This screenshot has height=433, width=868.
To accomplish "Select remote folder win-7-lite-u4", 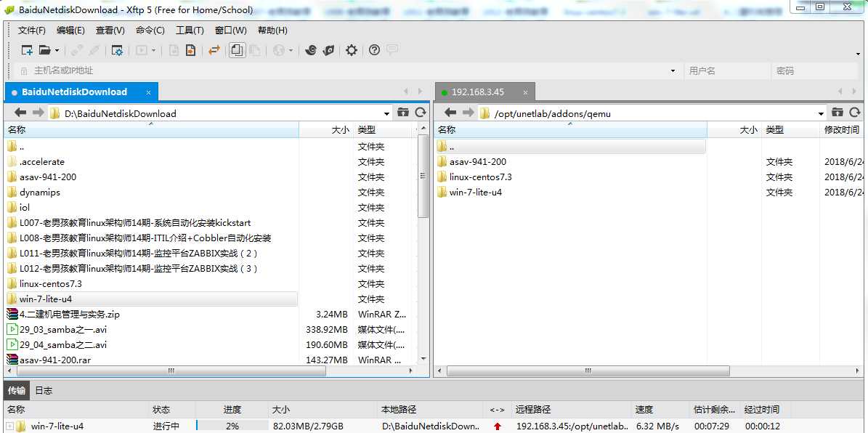I will (476, 192).
